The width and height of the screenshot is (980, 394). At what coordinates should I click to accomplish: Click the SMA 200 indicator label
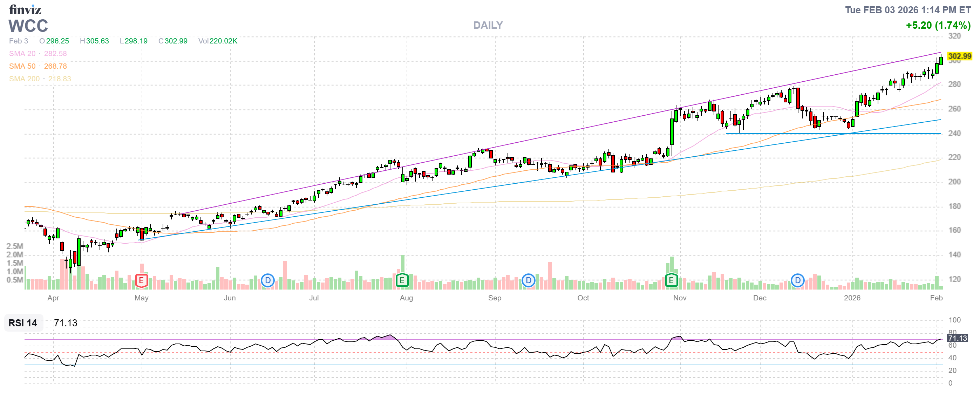(24, 79)
